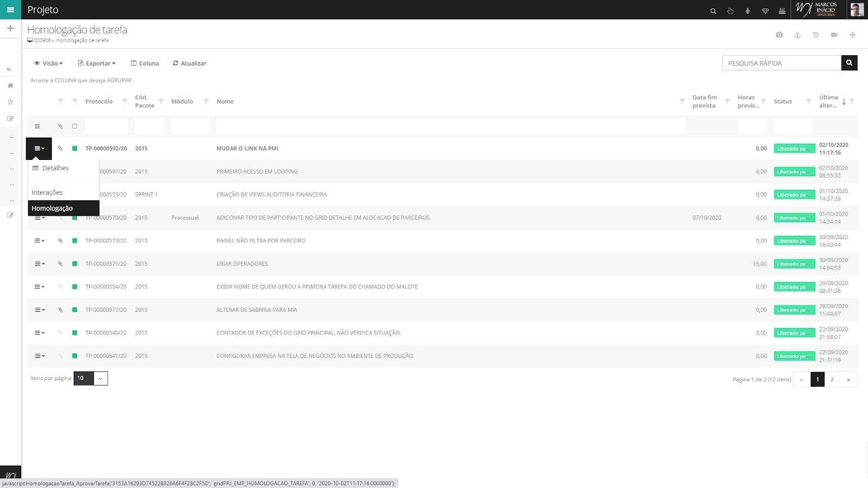The image size is (868, 488).
Task: Open action menu of row TP-00000540/20
Action: [39, 333]
